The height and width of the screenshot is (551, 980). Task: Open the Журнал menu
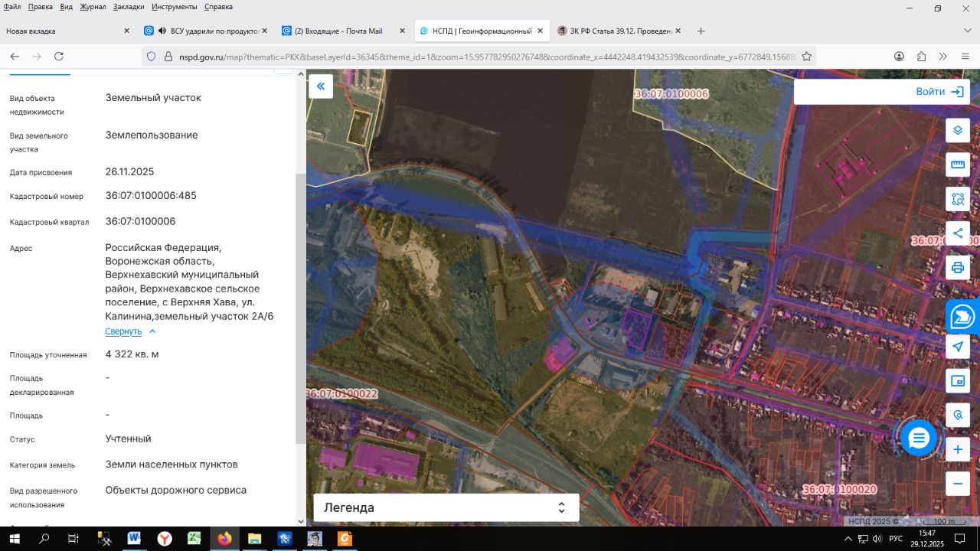click(93, 7)
